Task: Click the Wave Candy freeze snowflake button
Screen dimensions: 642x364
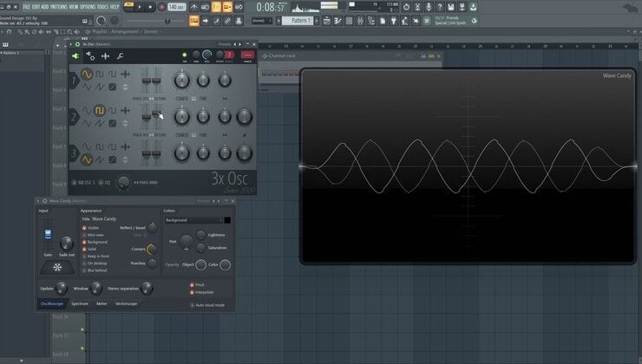Action: pyautogui.click(x=58, y=268)
